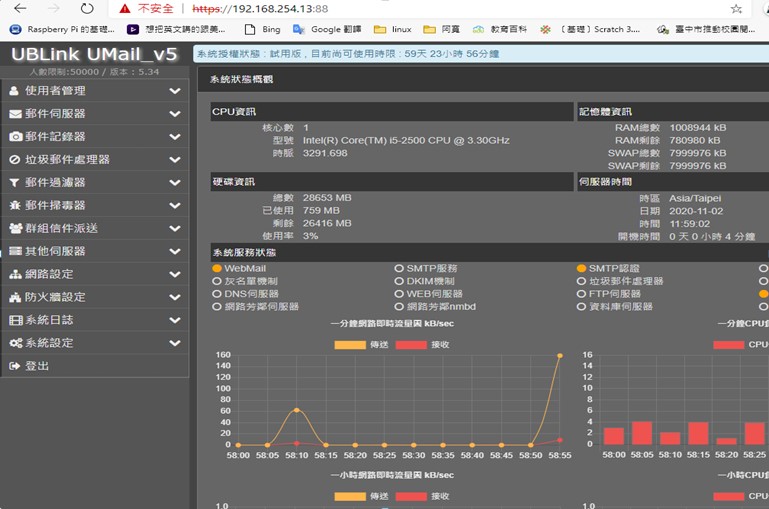Toggle the SMTP認證 service indicator
This screenshot has height=509, width=769.
point(581,269)
